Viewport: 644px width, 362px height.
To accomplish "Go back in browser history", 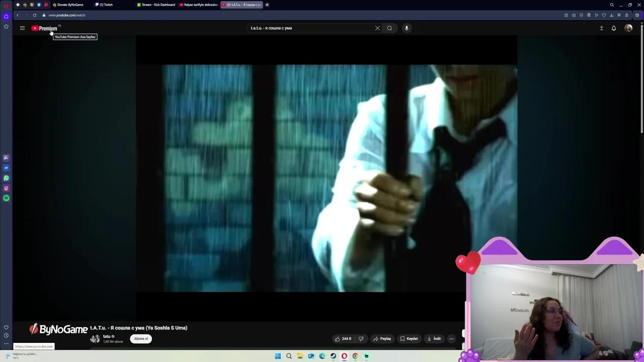I will [x=18, y=15].
